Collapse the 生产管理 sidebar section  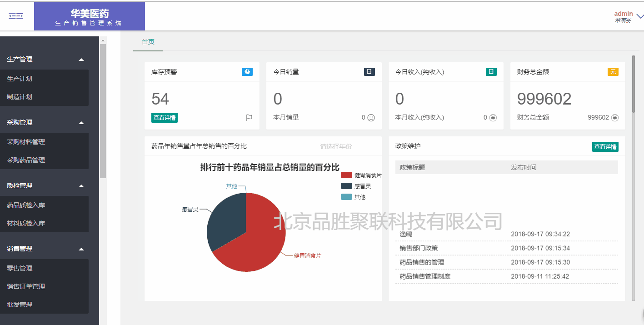[81, 60]
